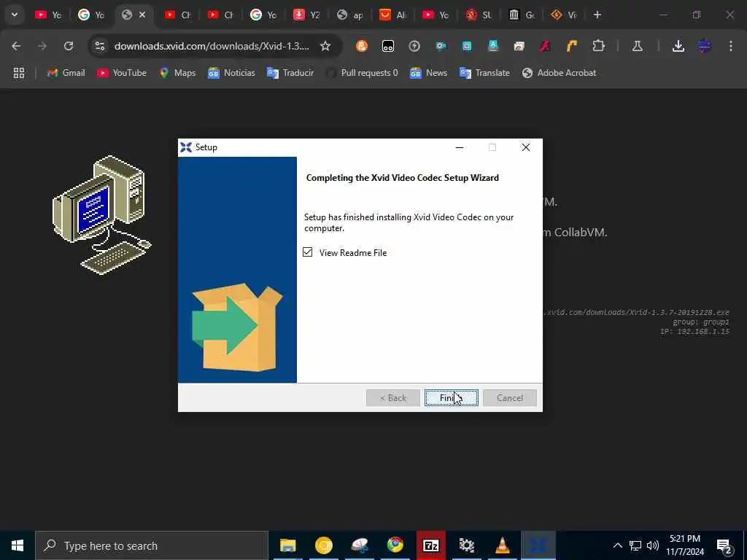Open the Windows Start menu
The image size is (747, 560).
(x=18, y=545)
